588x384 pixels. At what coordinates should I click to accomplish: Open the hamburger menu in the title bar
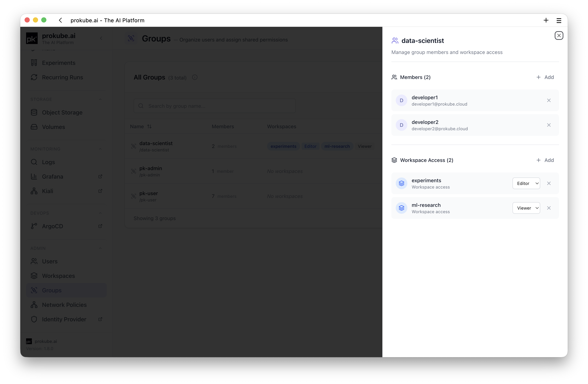[559, 20]
